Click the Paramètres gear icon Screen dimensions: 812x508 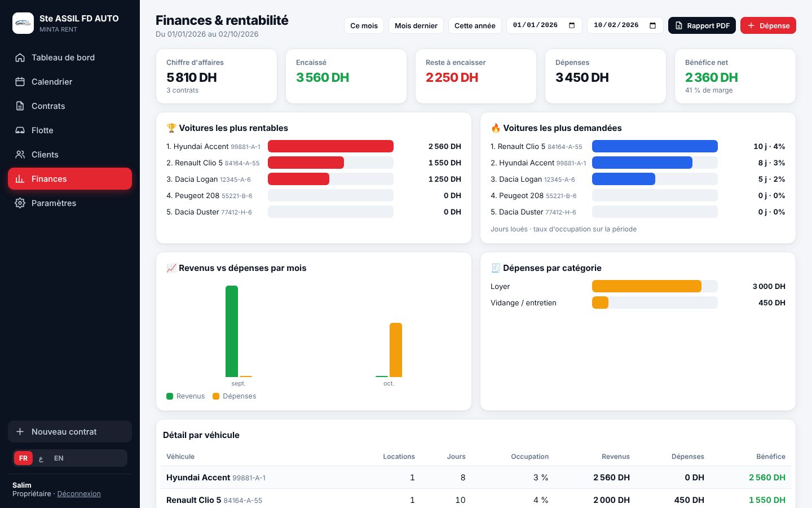coord(20,203)
